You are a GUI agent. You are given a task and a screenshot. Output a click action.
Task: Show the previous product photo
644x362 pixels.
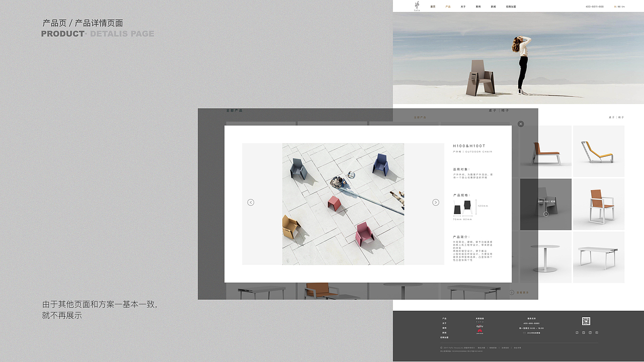tap(251, 202)
